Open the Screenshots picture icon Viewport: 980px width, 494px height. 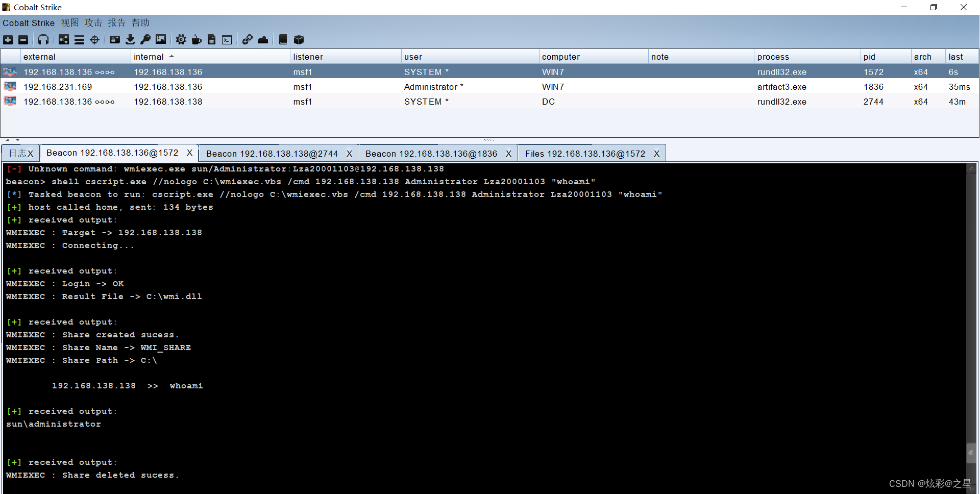click(x=161, y=40)
